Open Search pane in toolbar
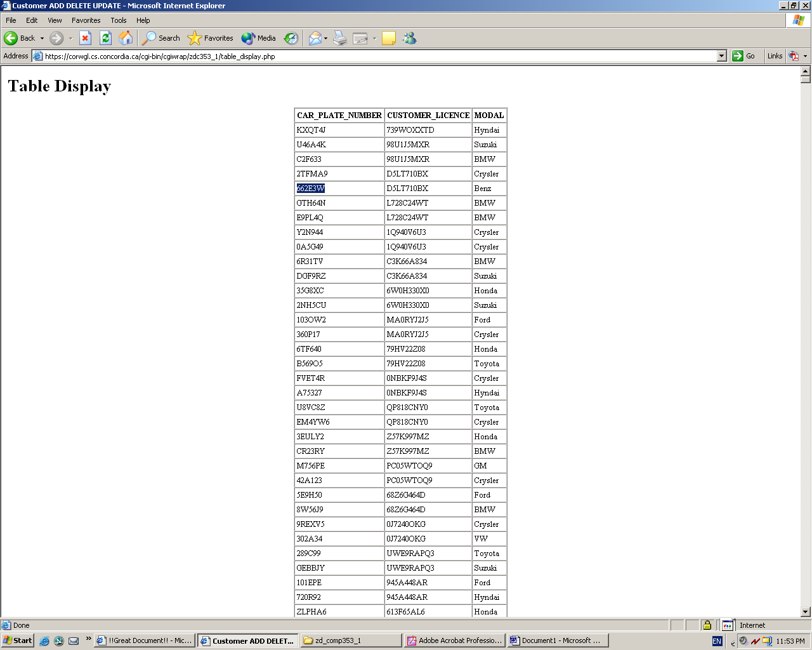Screen dimensions: 812x650 161,38
